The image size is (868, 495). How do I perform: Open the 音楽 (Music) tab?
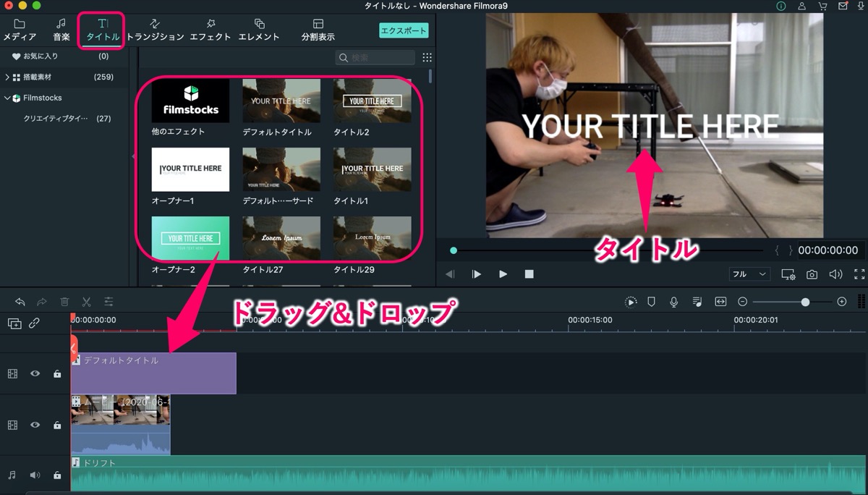(x=61, y=30)
